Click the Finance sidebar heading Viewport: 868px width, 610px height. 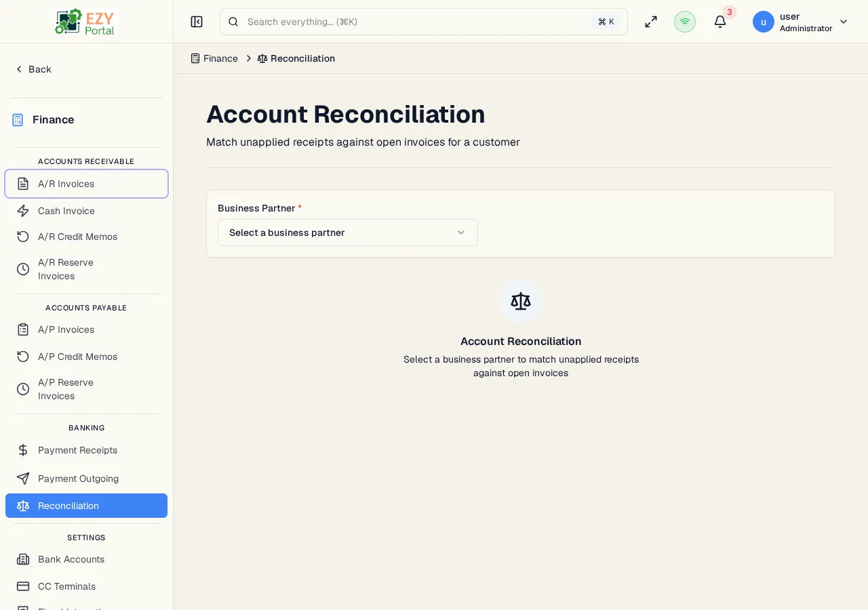click(53, 120)
